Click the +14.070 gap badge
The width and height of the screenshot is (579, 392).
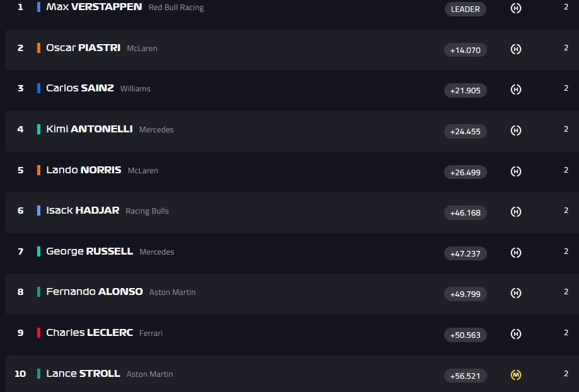[465, 50]
